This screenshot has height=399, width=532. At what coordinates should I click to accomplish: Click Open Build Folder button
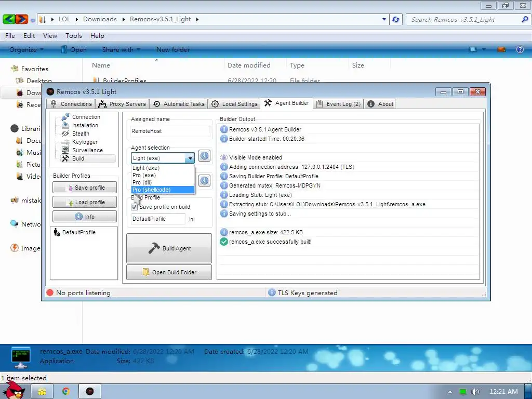point(169,272)
